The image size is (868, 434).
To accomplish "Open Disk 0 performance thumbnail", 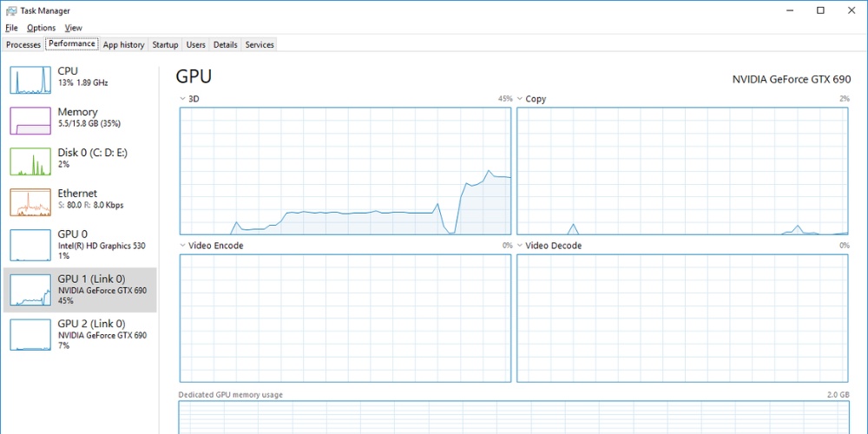I will (x=31, y=161).
